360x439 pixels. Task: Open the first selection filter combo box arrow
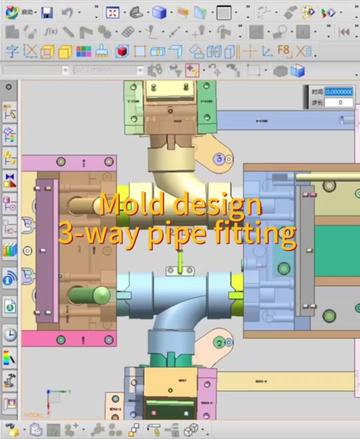[x=65, y=70]
